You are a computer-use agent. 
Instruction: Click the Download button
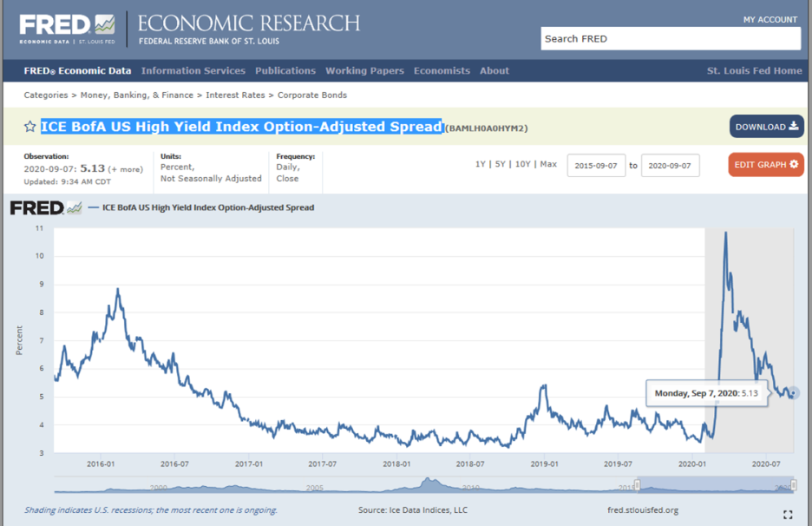pyautogui.click(x=766, y=127)
